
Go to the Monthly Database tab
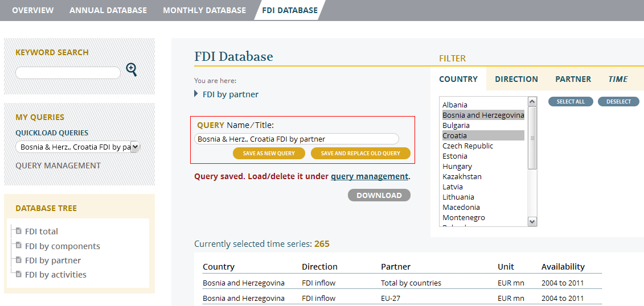tap(204, 10)
